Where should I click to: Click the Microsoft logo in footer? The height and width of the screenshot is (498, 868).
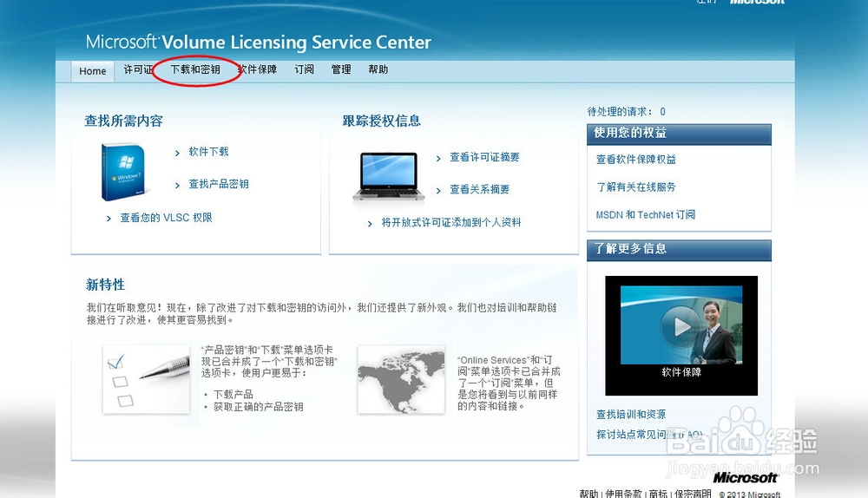[746, 477]
